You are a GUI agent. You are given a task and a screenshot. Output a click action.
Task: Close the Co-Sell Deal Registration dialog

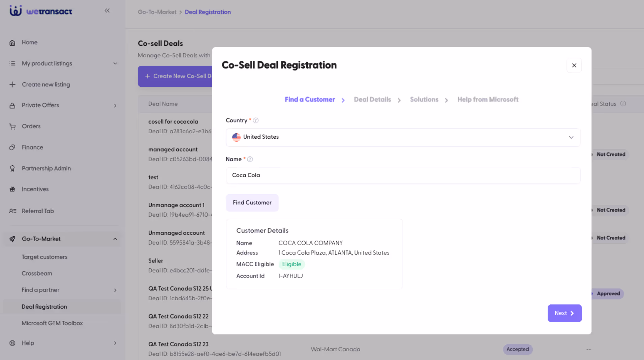tap(574, 65)
